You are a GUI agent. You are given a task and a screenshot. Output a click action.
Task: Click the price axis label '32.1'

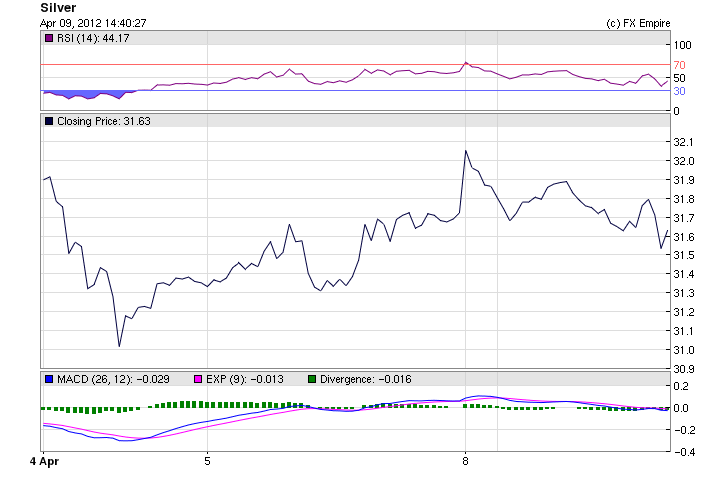coord(684,142)
